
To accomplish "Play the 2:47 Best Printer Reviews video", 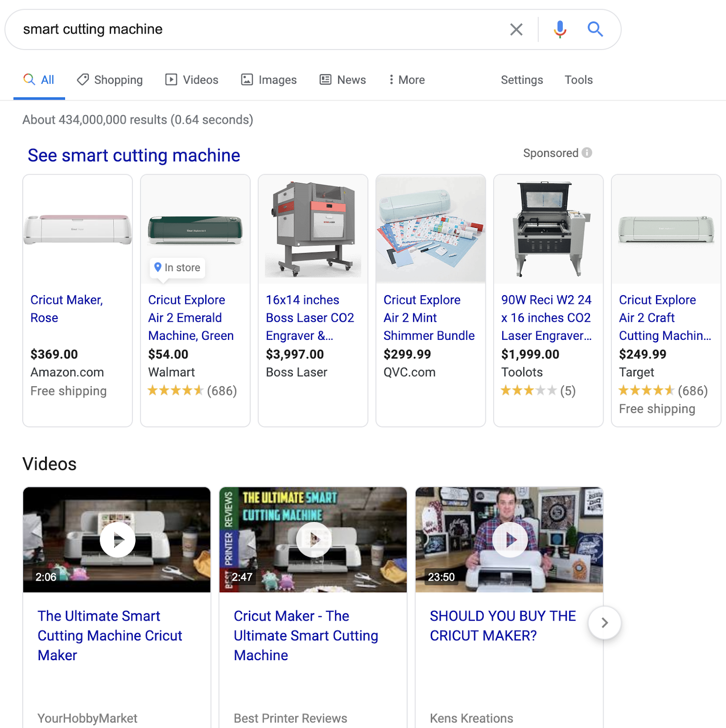I will click(313, 540).
